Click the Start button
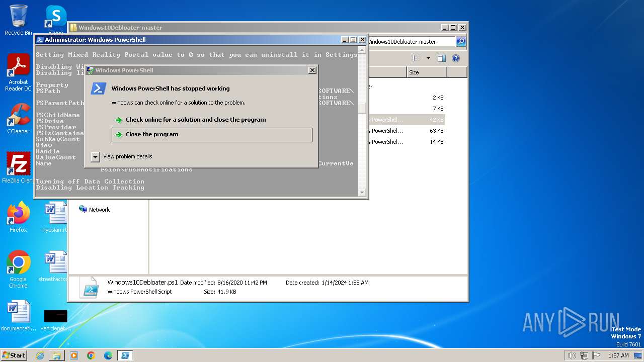This screenshot has width=644, height=362. [14, 355]
